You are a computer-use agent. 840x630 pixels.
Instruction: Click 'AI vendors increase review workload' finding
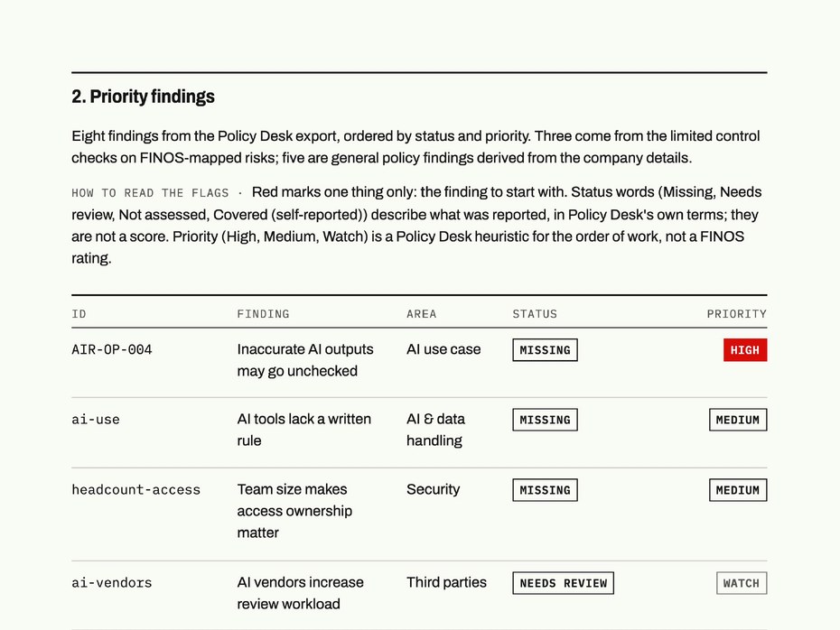coord(301,593)
